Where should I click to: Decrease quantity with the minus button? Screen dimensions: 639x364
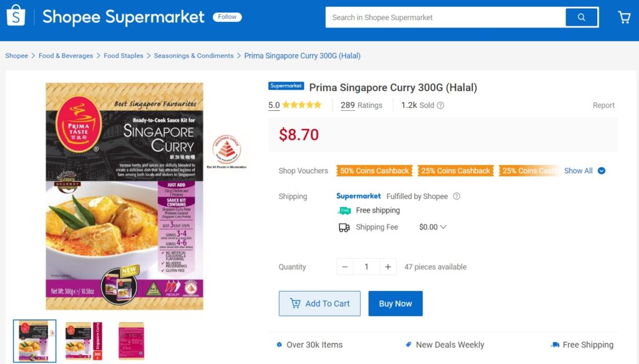coord(345,267)
